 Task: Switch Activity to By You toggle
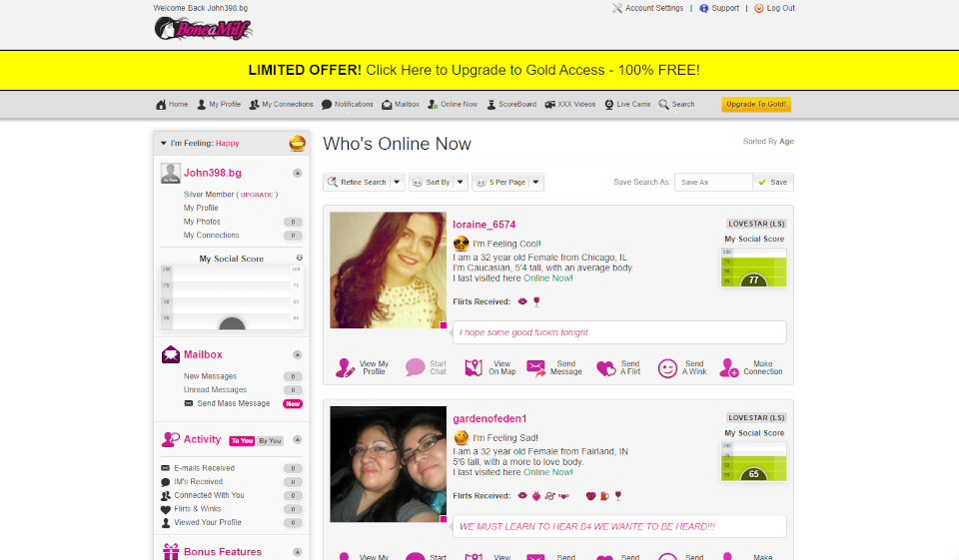click(x=271, y=440)
